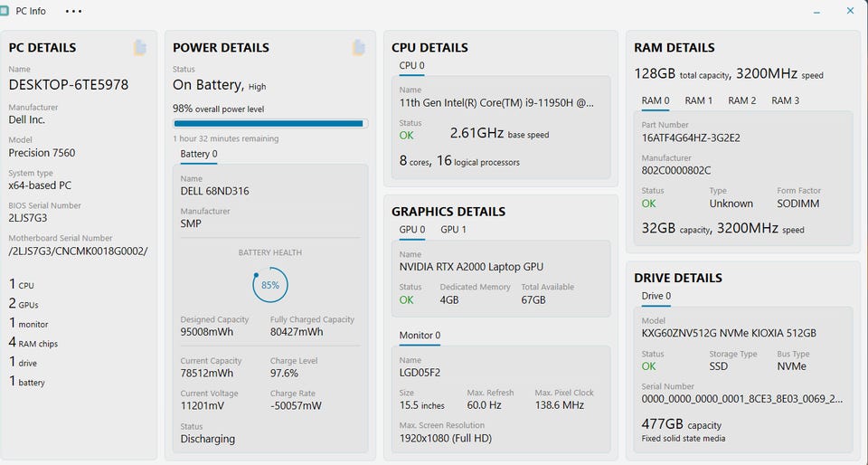Screen dimensions: 868x465
Task: Select the RAM 1 tab
Action: click(698, 100)
